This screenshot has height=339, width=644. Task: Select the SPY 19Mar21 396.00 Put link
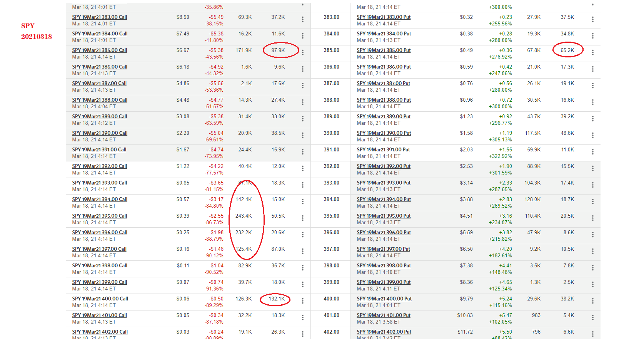(384, 233)
